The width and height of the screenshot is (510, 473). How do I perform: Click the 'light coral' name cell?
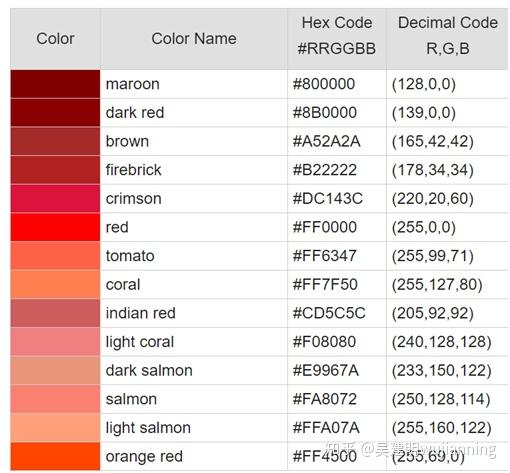click(x=194, y=342)
